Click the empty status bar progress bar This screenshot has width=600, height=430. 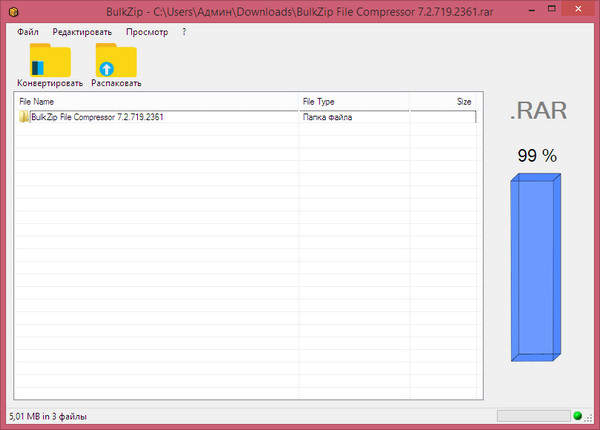coord(532,415)
